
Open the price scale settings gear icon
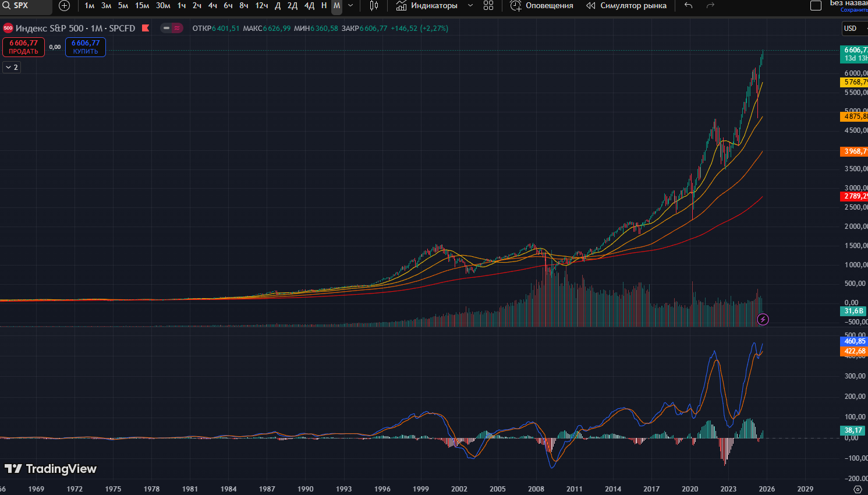click(858, 489)
